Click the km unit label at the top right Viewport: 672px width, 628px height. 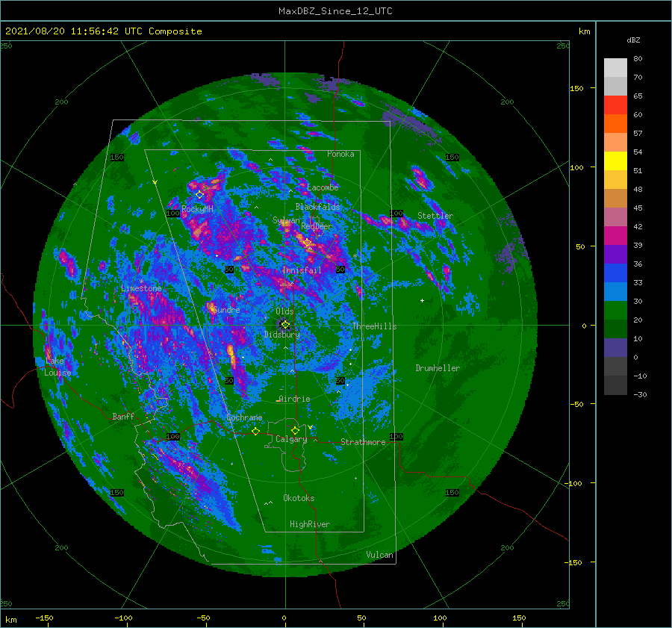pos(584,31)
